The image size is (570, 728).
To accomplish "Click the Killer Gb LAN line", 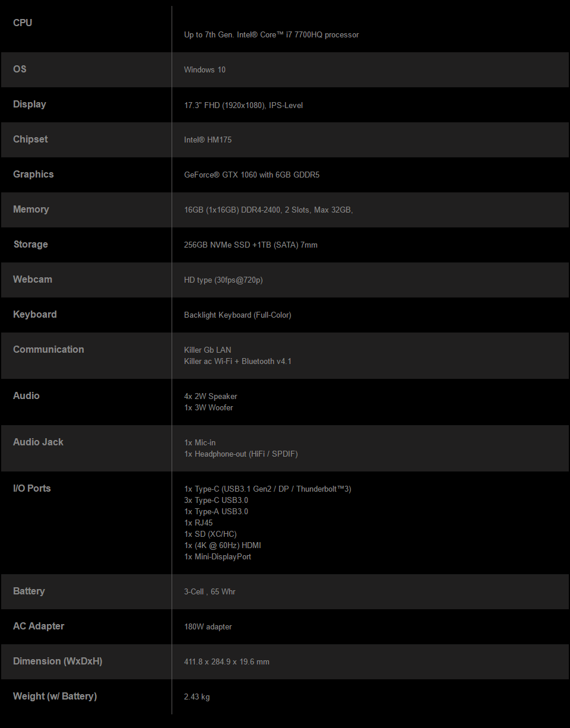I will 208,350.
